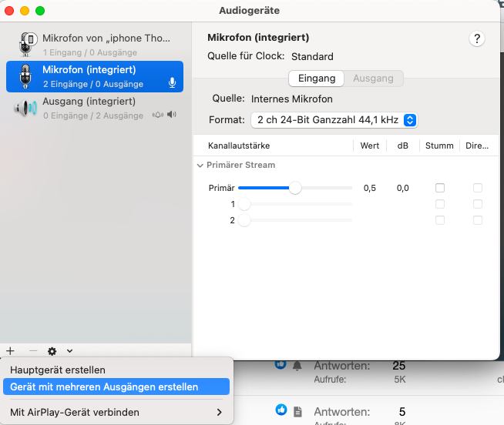
Task: Collapse the Primärer Stream section
Action: click(200, 165)
